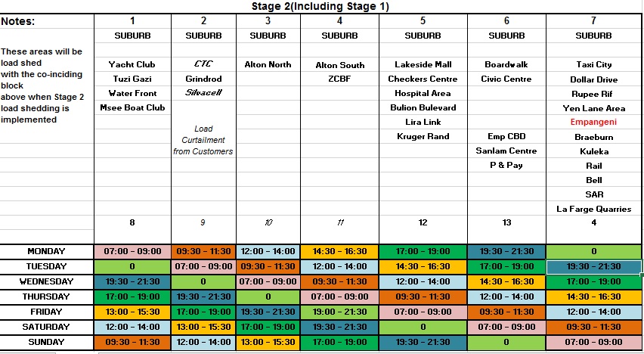Viewport: 644px width, 354px height.
Task: Select the Sanlam Centre cell
Action: coord(506,151)
